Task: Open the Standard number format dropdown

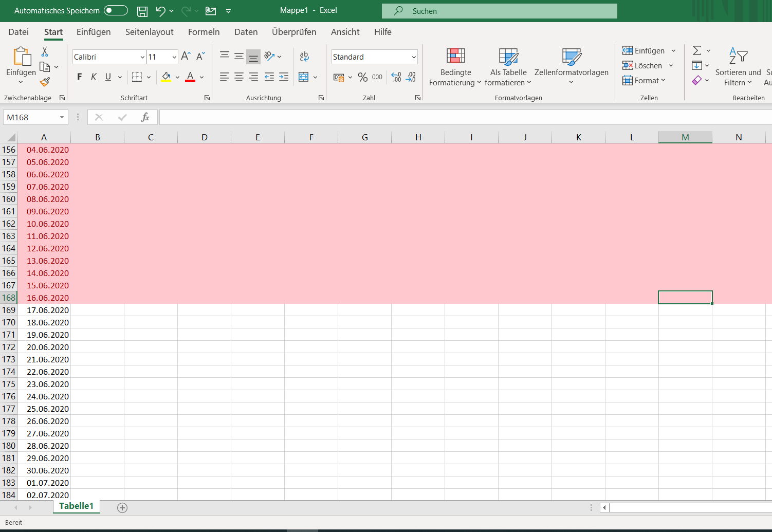Action: coord(414,57)
